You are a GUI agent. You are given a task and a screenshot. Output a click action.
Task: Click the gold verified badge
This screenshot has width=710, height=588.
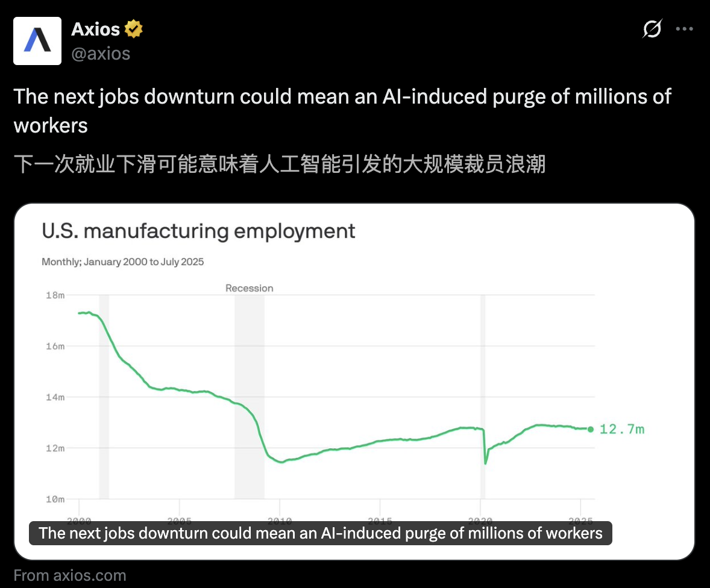[x=133, y=28]
